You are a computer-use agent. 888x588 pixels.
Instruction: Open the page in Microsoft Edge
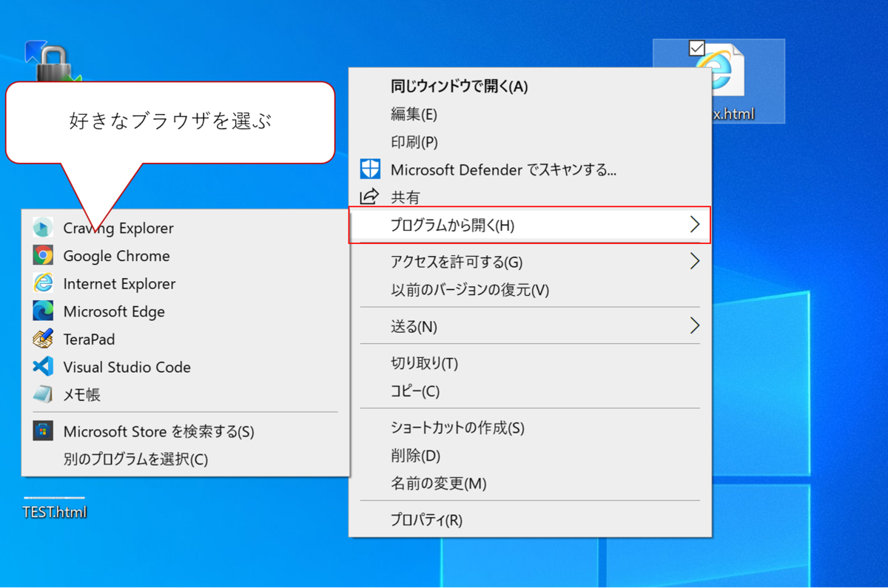115,311
